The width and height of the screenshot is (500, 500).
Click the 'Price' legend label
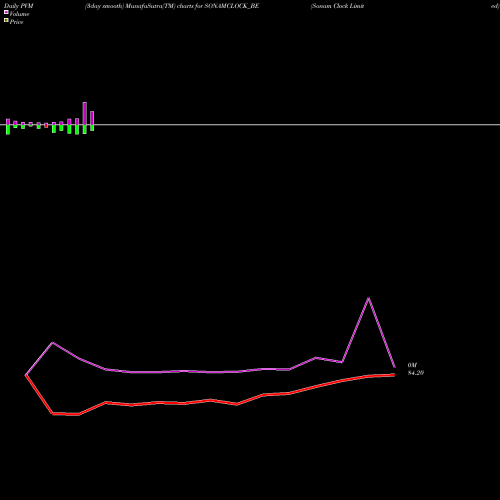point(16,22)
